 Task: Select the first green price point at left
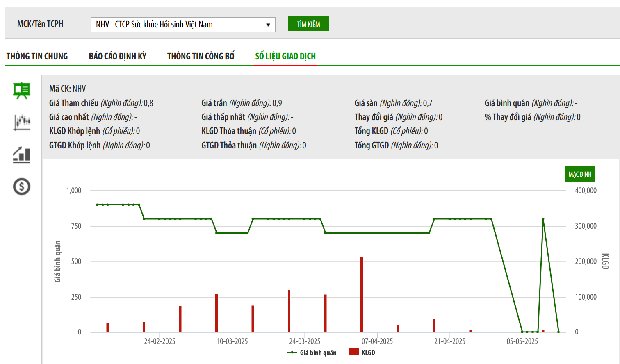pyautogui.click(x=97, y=205)
